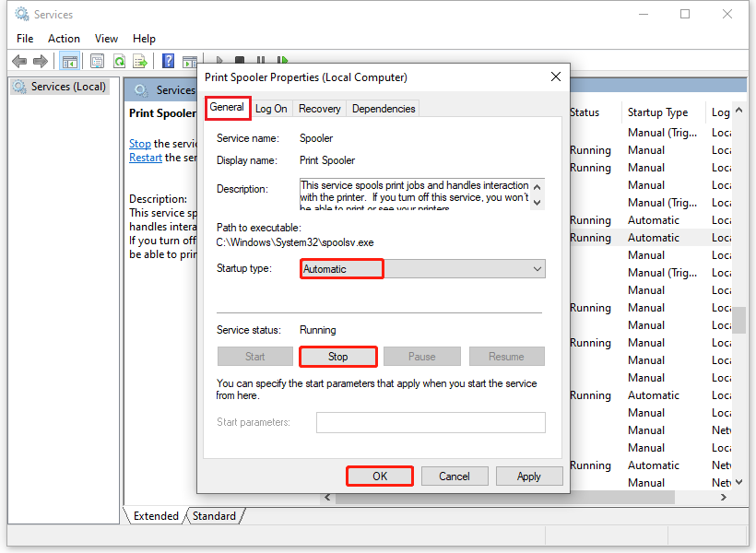This screenshot has width=756, height=553.
Task: Click the Print Spooler display name value
Action: coord(327,160)
